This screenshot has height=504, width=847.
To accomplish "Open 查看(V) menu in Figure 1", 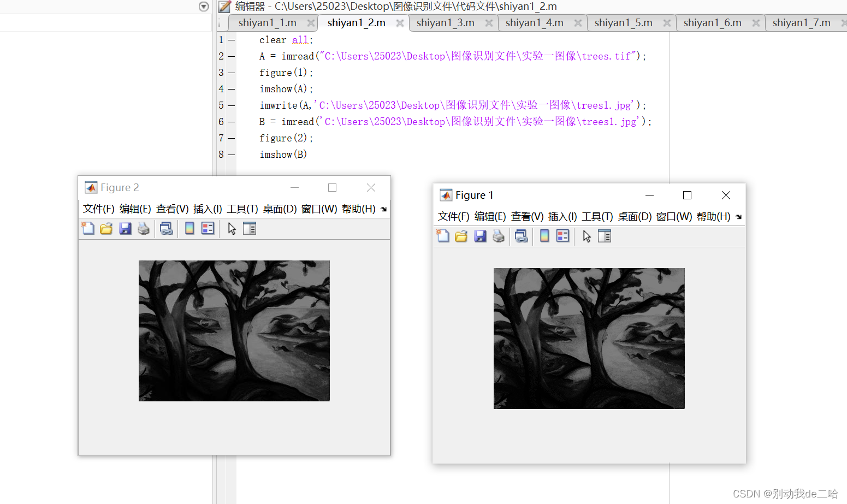I will click(x=528, y=217).
